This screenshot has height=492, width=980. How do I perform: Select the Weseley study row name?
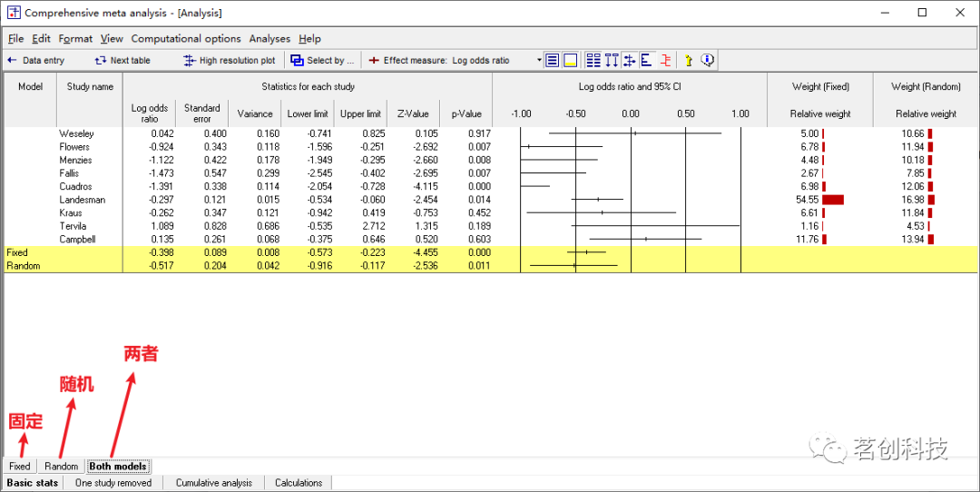(x=77, y=133)
